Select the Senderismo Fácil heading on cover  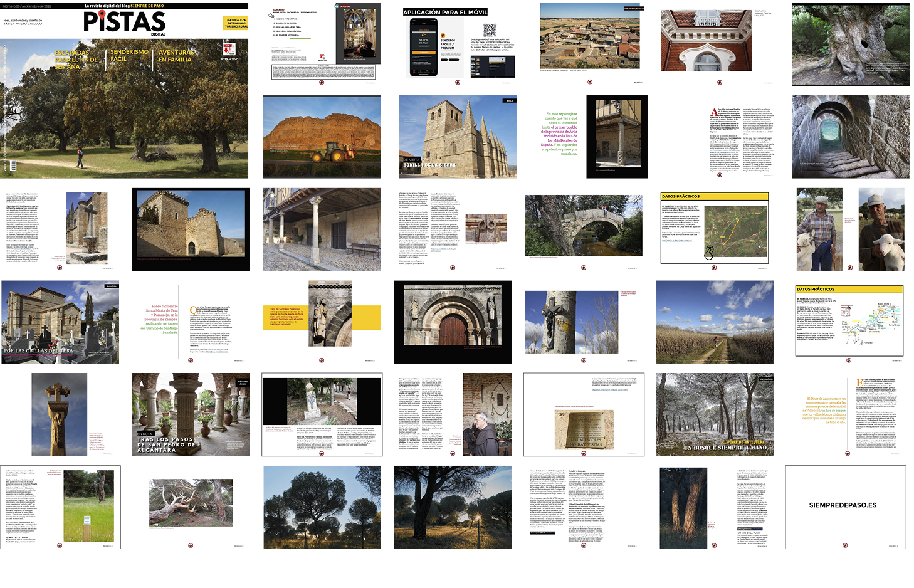(x=129, y=55)
